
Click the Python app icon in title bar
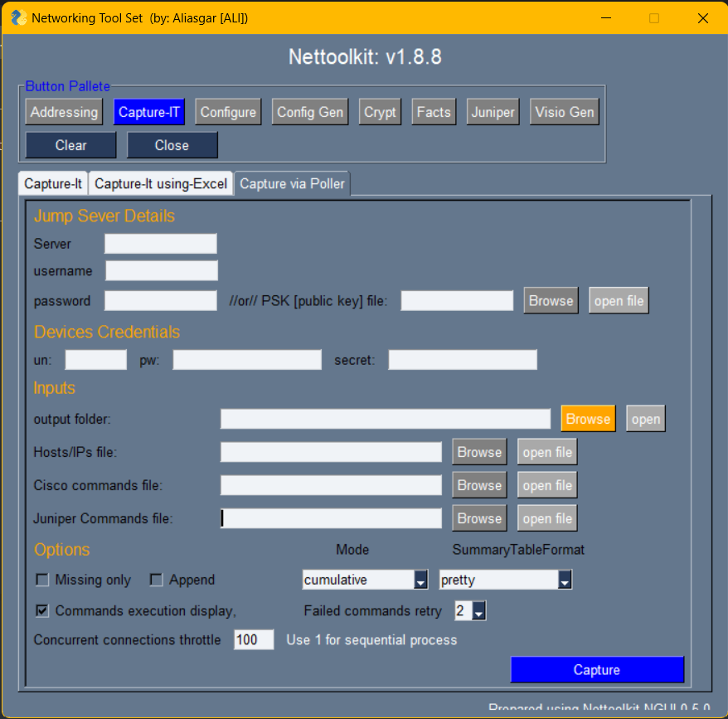(x=18, y=18)
